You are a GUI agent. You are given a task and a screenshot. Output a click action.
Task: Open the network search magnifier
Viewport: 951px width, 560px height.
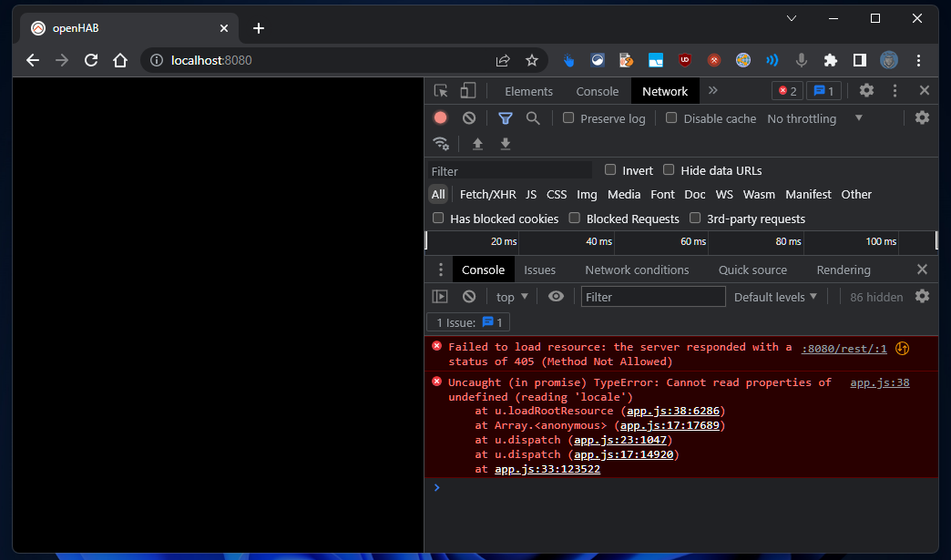[533, 118]
